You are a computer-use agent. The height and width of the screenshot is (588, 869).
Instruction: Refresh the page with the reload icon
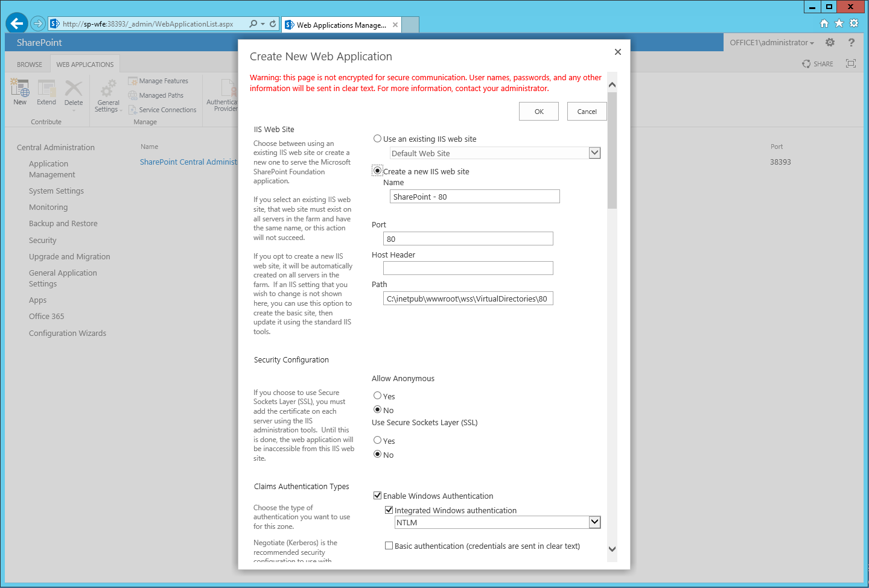pyautogui.click(x=273, y=24)
